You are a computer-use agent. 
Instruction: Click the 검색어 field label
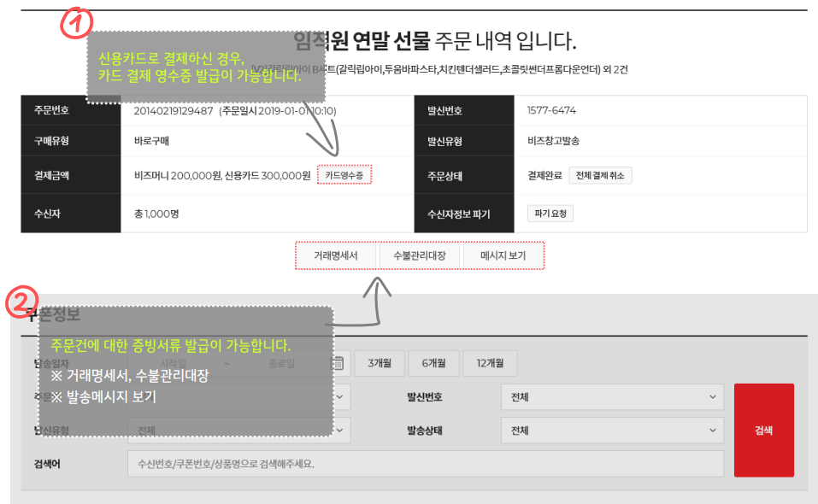tap(47, 464)
